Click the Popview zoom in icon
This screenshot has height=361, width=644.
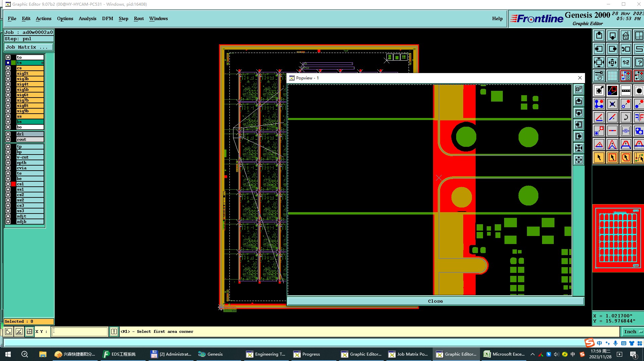pos(579,148)
